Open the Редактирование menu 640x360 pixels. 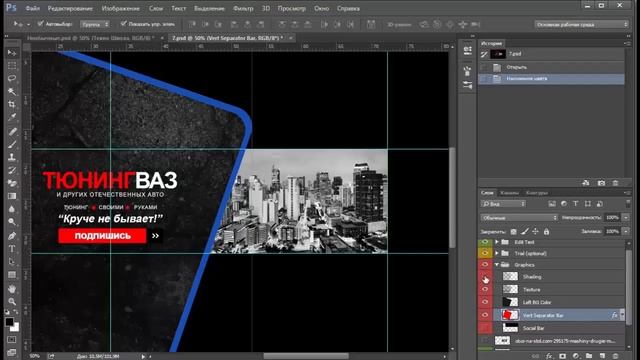[70, 8]
